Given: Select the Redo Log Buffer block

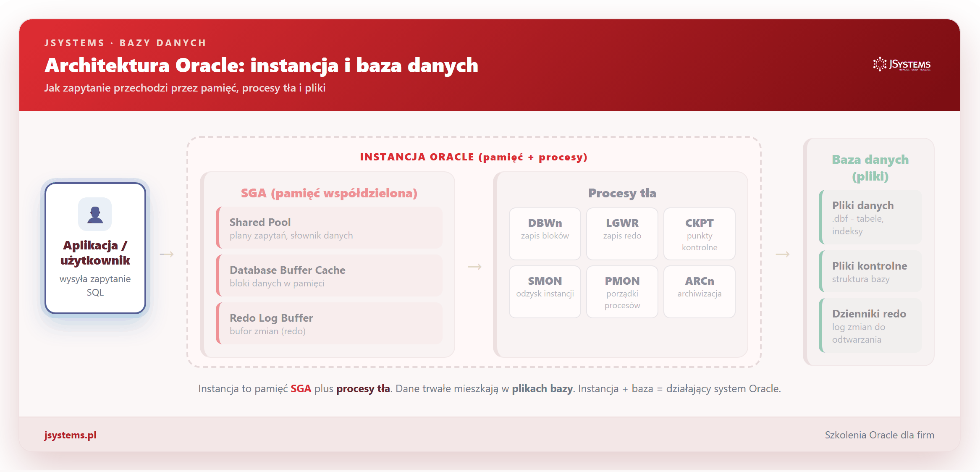Looking at the screenshot, I should (329, 324).
